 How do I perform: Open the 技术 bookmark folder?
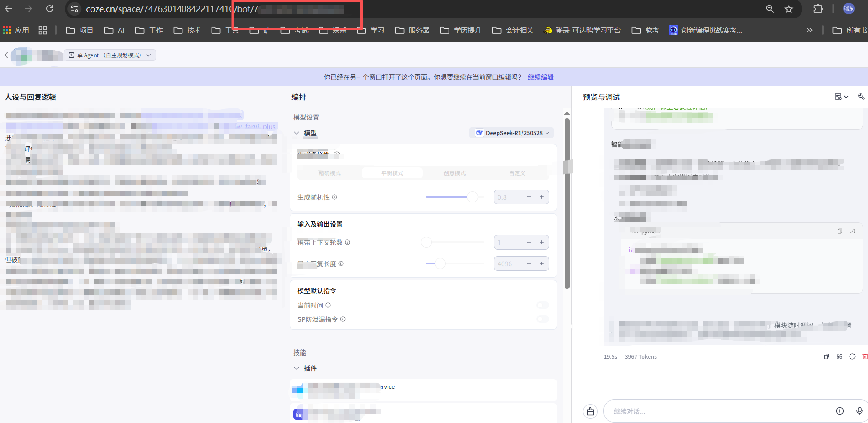tap(187, 30)
